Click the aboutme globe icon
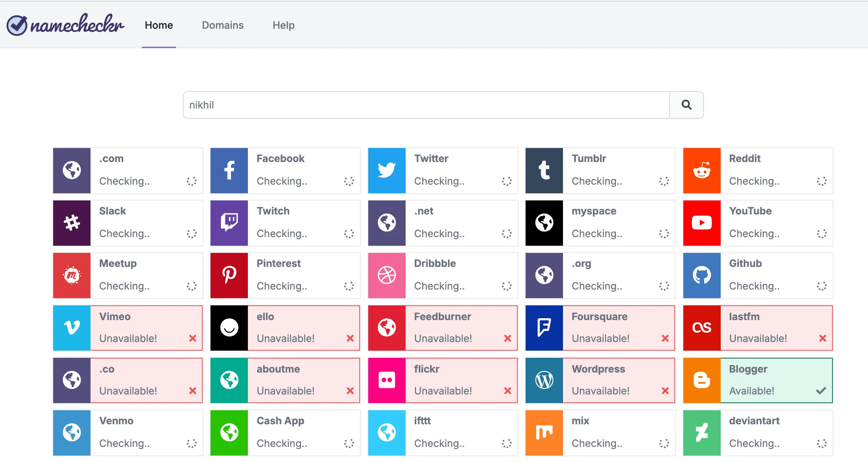 [229, 380]
